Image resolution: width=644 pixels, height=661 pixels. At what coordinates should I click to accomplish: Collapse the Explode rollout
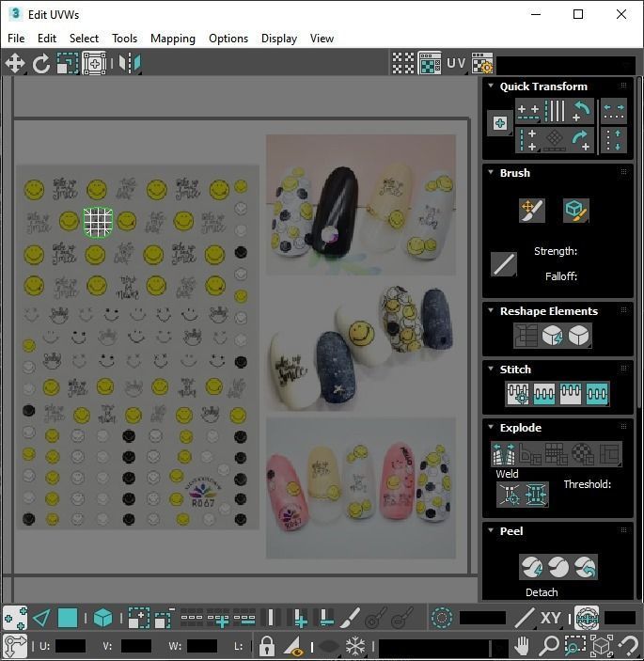(491, 427)
